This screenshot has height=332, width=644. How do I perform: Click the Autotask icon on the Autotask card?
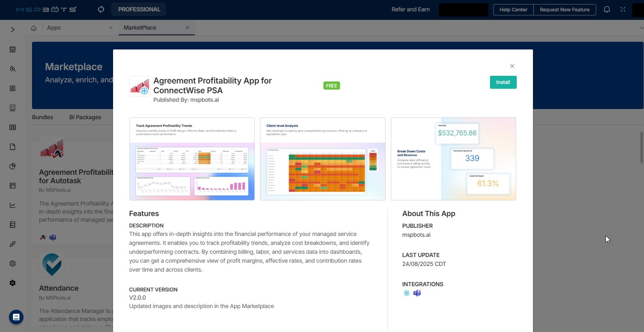pos(43,237)
